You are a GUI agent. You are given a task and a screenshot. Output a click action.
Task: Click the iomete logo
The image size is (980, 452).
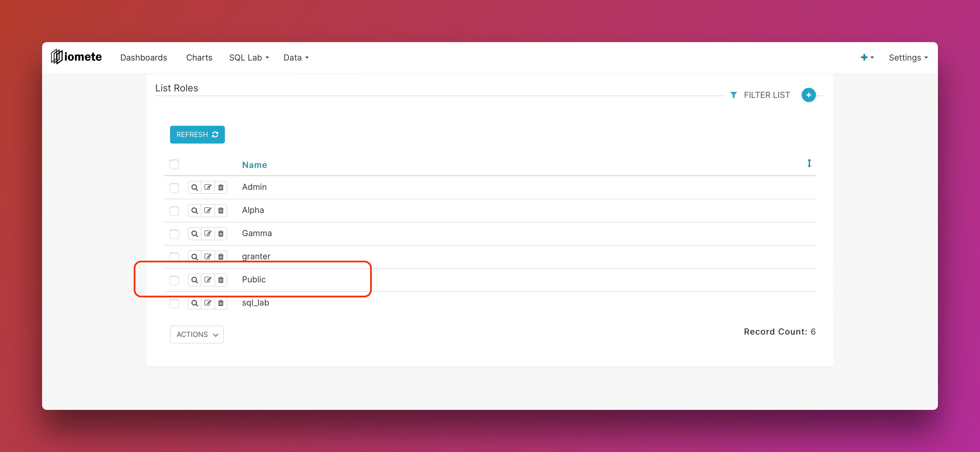coord(76,57)
